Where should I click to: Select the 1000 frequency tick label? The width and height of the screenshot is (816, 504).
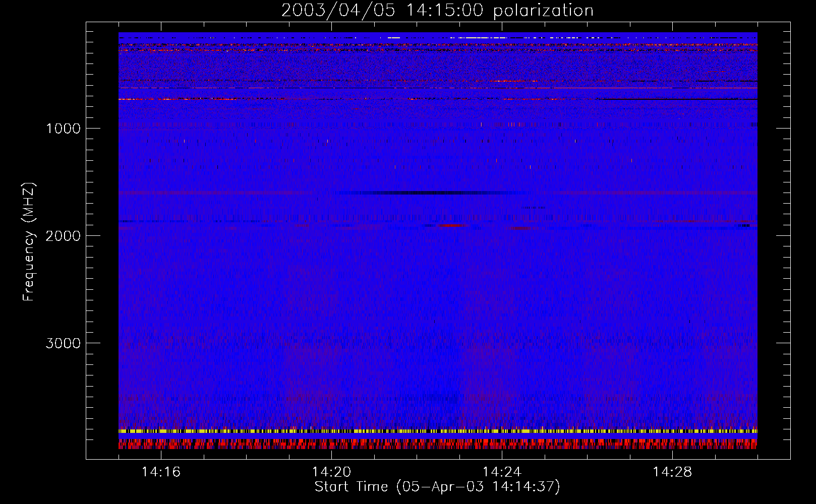(63, 129)
